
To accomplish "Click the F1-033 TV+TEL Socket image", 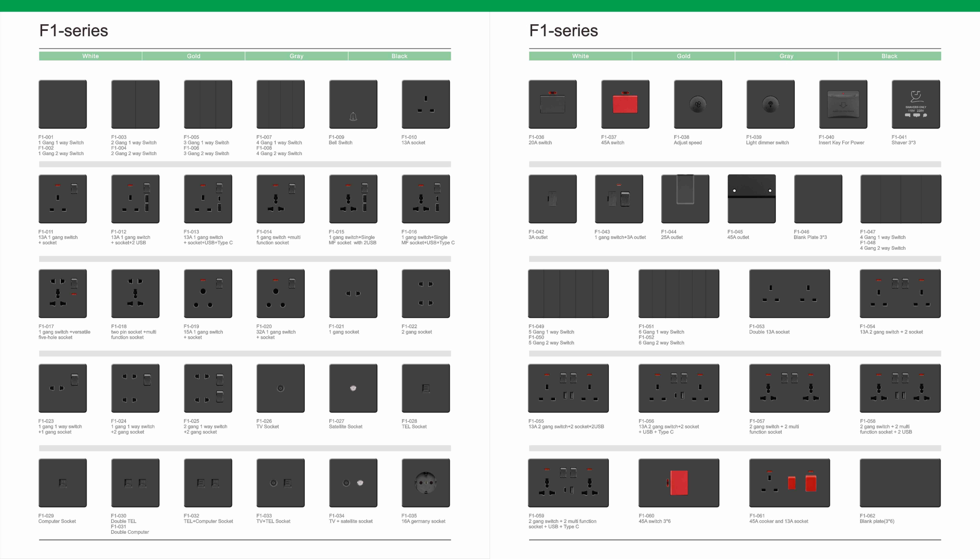I will pyautogui.click(x=281, y=483).
